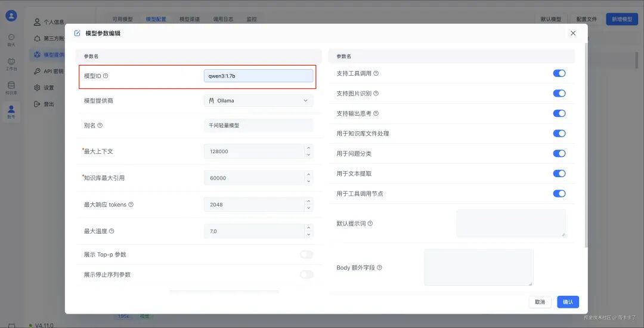Enable 展示 Top-p 参数 toggle
644x328 pixels.
tap(306, 255)
